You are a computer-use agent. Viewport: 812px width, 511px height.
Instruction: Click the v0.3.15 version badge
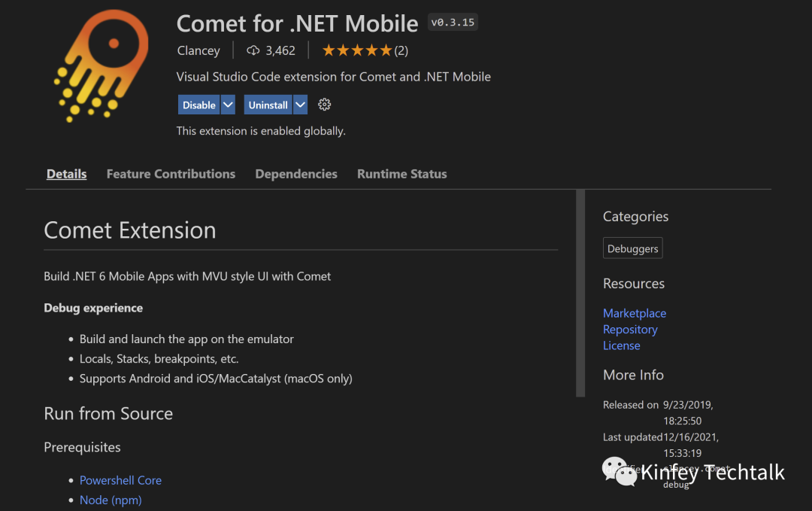[453, 23]
